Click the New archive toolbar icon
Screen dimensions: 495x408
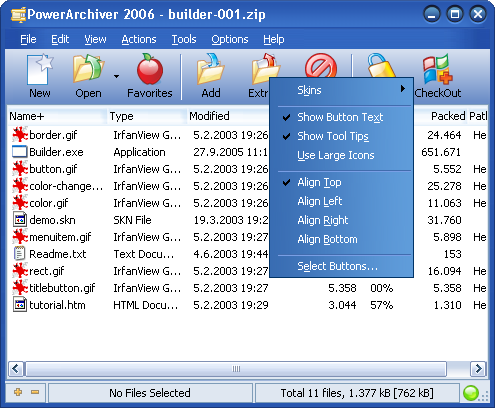[40, 70]
